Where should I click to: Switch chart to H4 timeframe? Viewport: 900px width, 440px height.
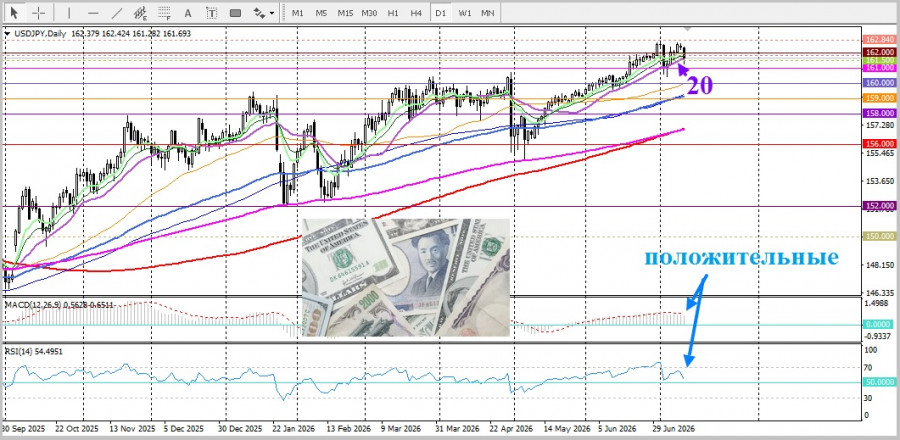tap(417, 13)
